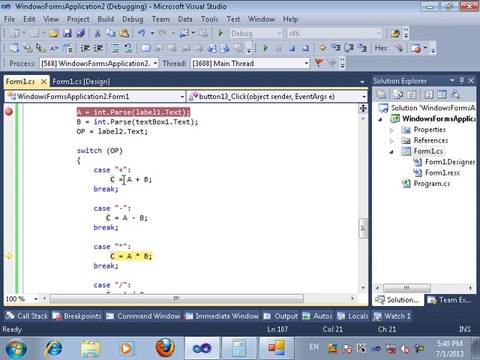
Task: Click the red breakpoint dot in the margin
Action: pyautogui.click(x=9, y=112)
